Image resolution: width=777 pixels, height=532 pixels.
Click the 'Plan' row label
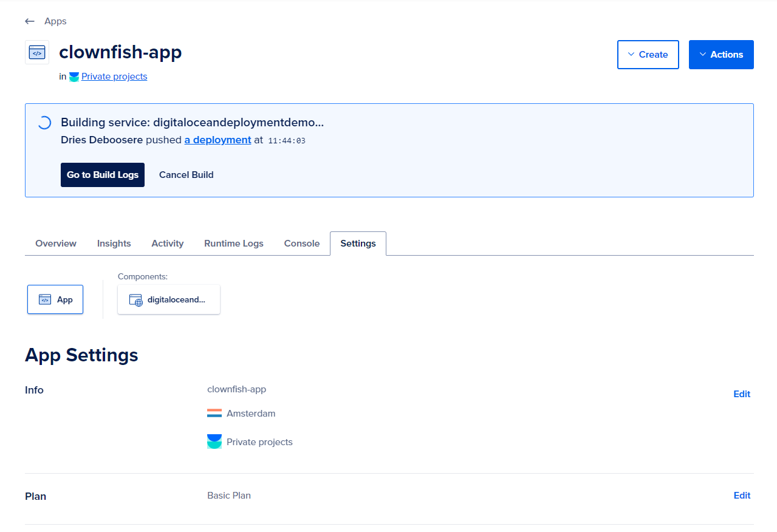[35, 496]
